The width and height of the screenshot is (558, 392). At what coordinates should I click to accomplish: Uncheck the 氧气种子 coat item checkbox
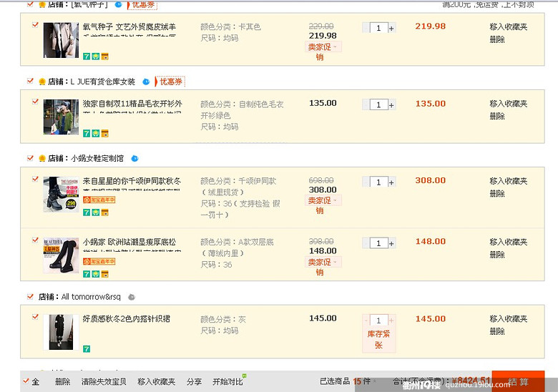coord(35,25)
